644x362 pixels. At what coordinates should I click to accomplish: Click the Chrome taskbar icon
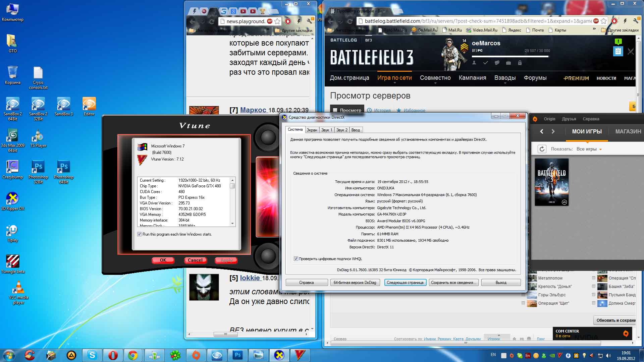133,355
